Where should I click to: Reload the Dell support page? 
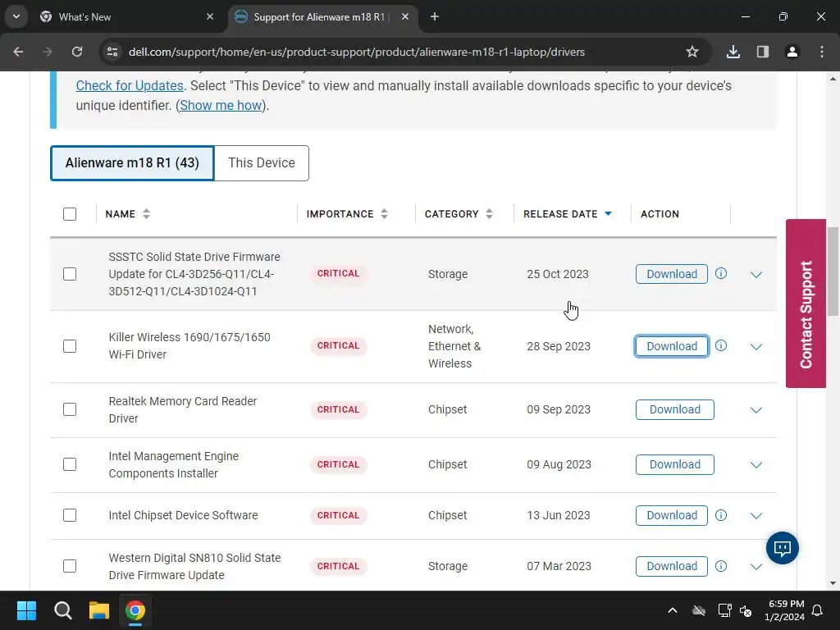77,52
